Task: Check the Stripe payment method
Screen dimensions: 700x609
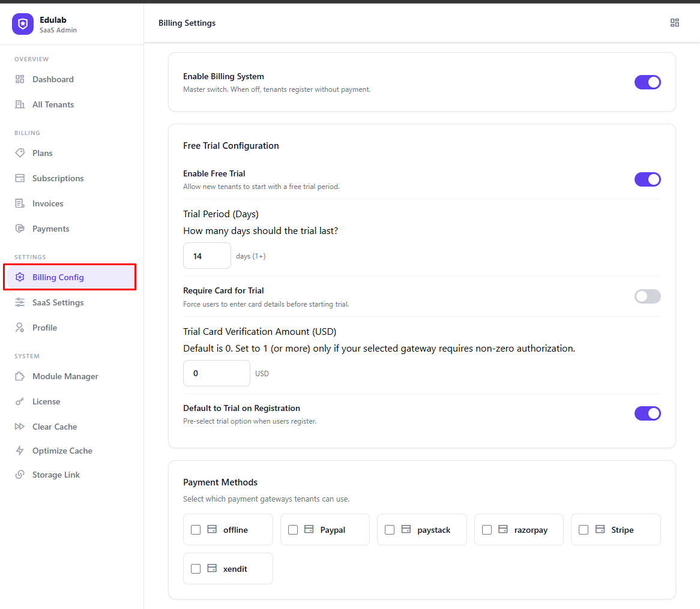Action: click(583, 530)
